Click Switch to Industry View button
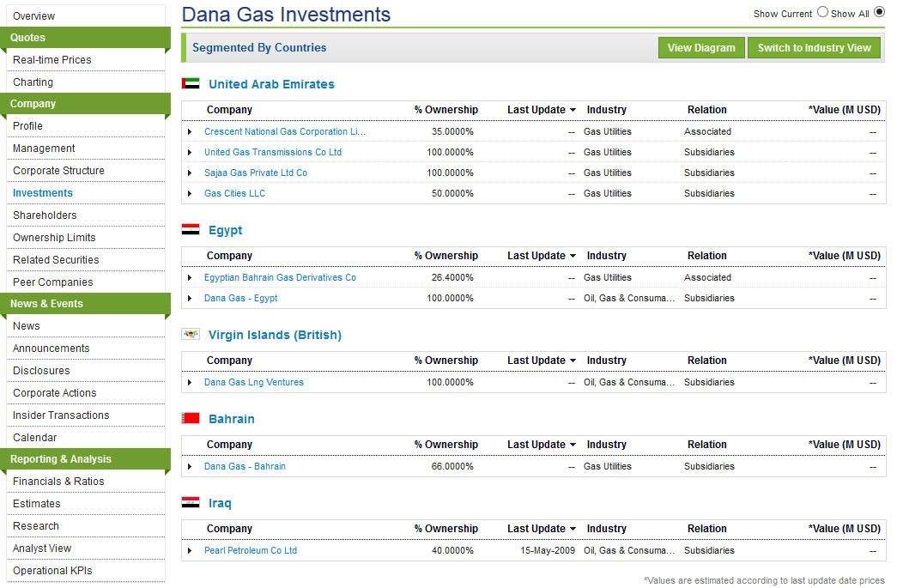 click(814, 48)
